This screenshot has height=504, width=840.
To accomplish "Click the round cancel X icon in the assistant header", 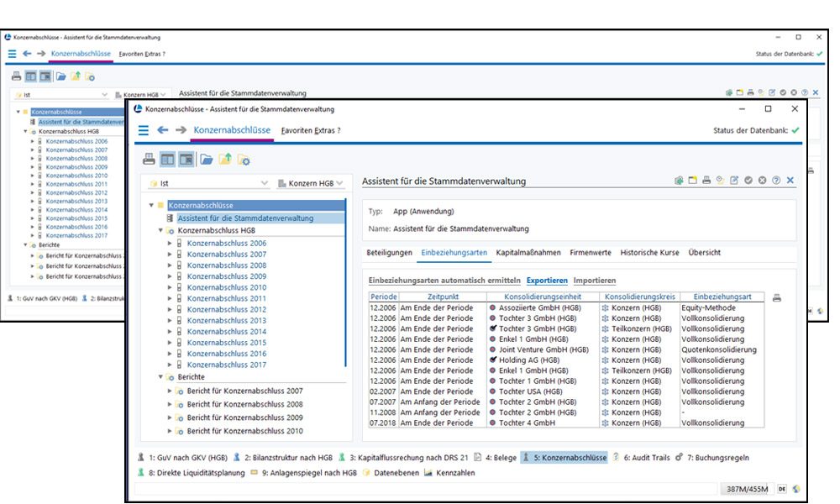I will point(763,181).
